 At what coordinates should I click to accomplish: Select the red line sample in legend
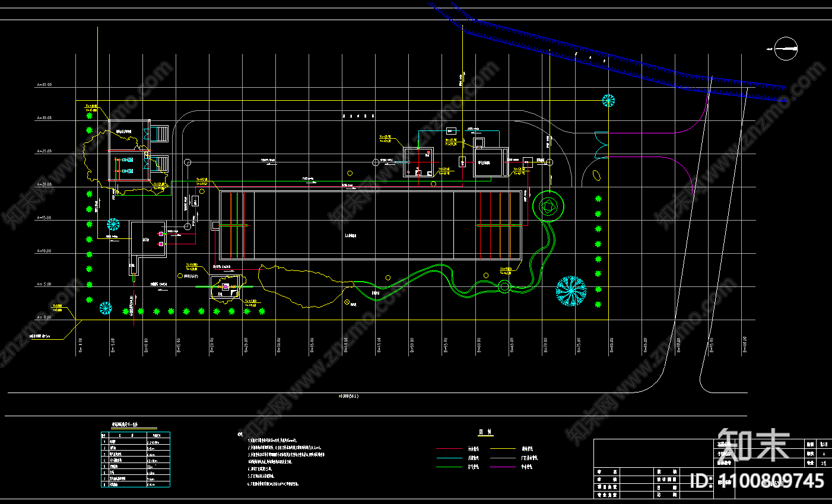(449, 449)
